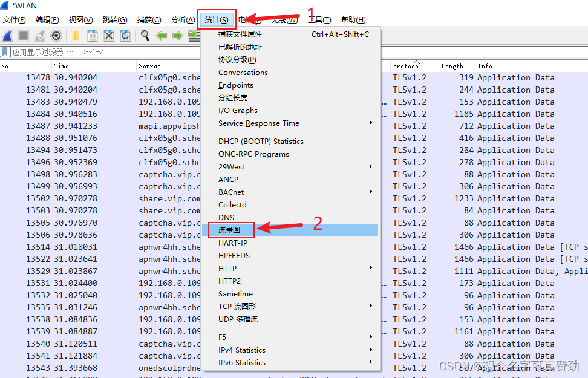
Task: Sort by the Protocol column header
Action: click(x=414, y=66)
